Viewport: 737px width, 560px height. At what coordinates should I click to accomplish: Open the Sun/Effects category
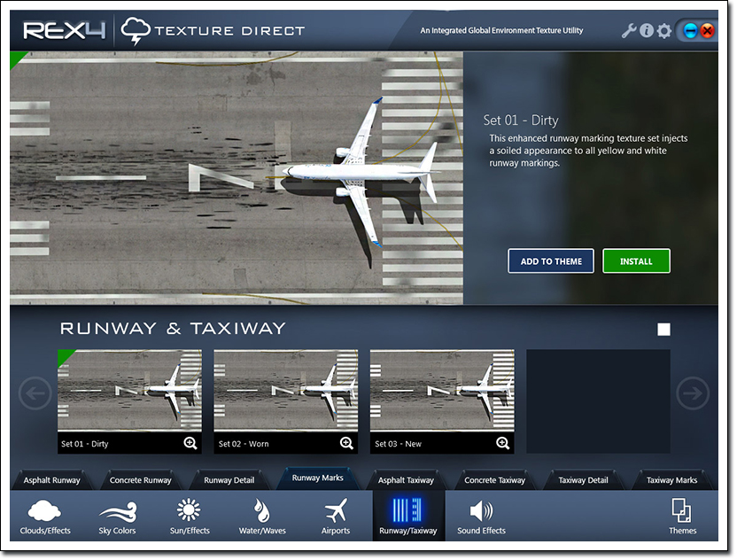(x=190, y=517)
